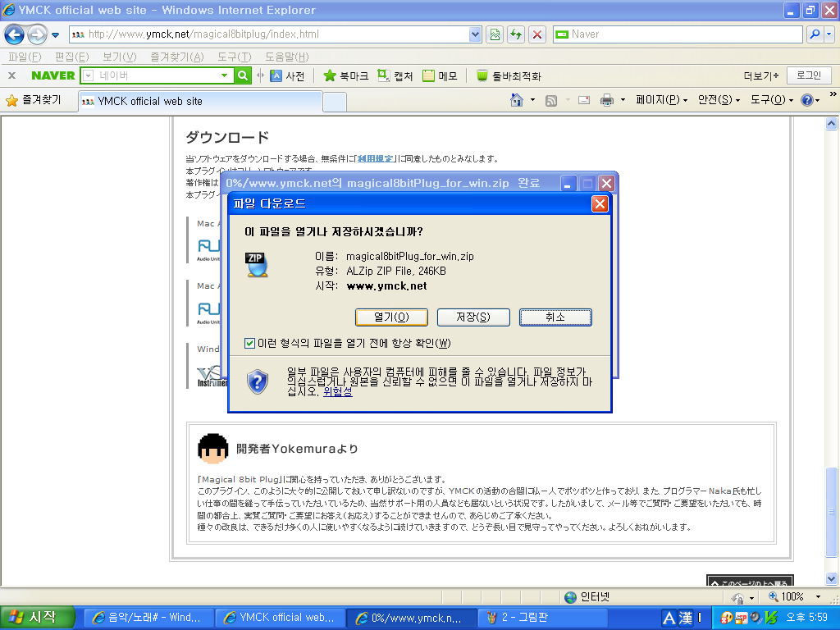Click the 인터넷 zone globe icon
The height and width of the screenshot is (630, 840).
point(571,597)
